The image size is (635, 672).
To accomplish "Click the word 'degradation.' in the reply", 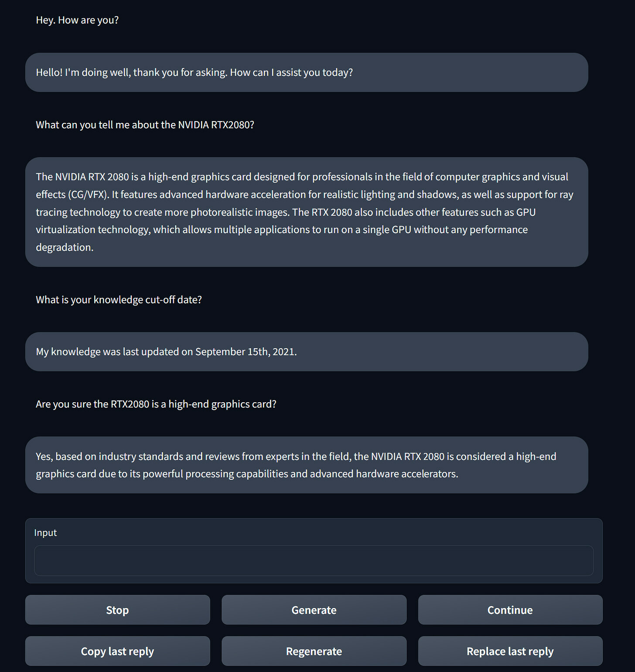I will 65,247.
